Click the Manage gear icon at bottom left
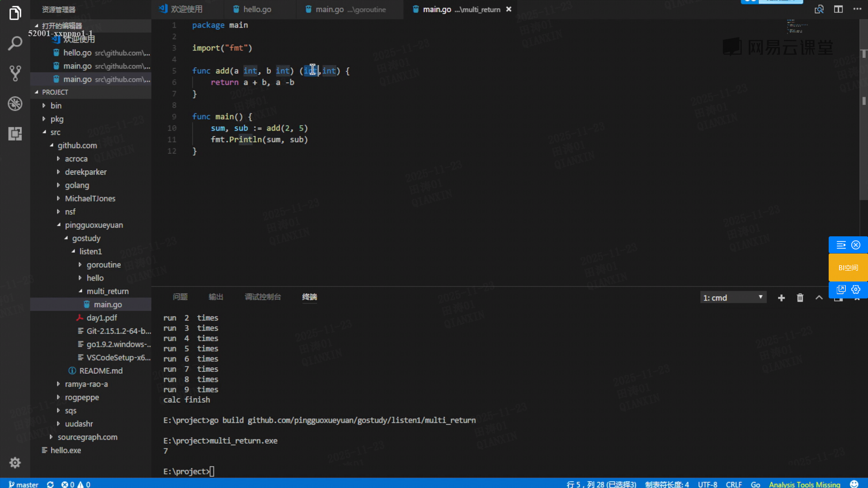 (x=15, y=463)
